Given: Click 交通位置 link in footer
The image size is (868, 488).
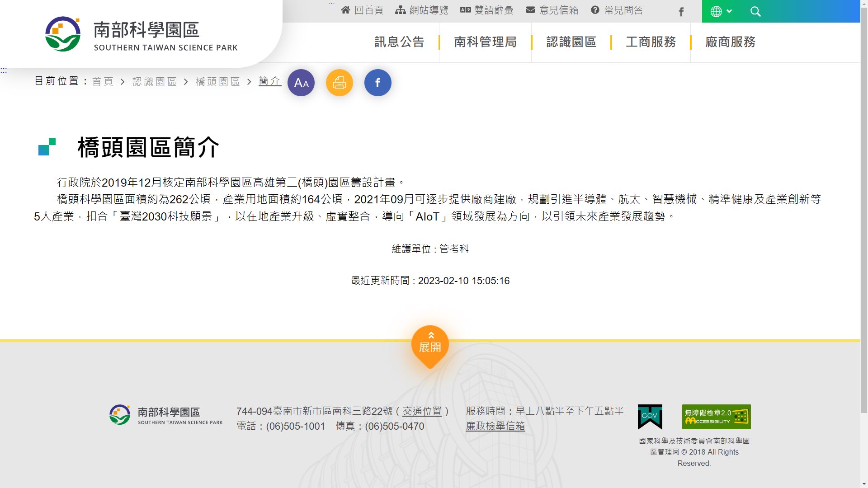Looking at the screenshot, I should 422,411.
